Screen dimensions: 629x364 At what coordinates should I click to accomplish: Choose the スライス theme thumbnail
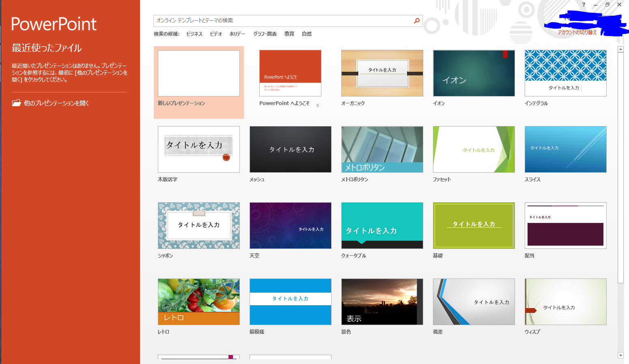pos(566,150)
